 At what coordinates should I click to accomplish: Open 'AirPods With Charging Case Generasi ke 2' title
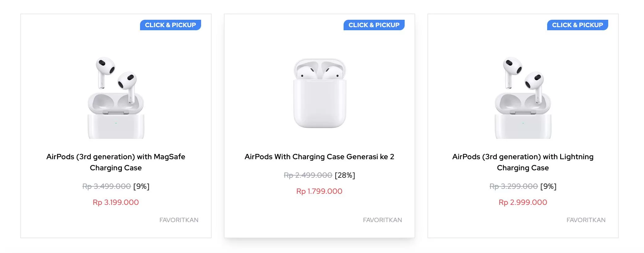pyautogui.click(x=319, y=157)
